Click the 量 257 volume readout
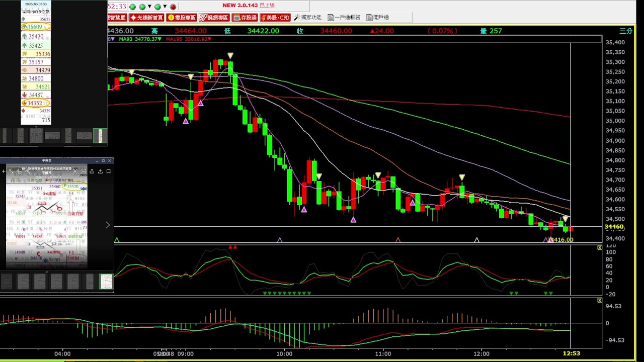Viewport: 644px width, 362px height. click(x=491, y=31)
